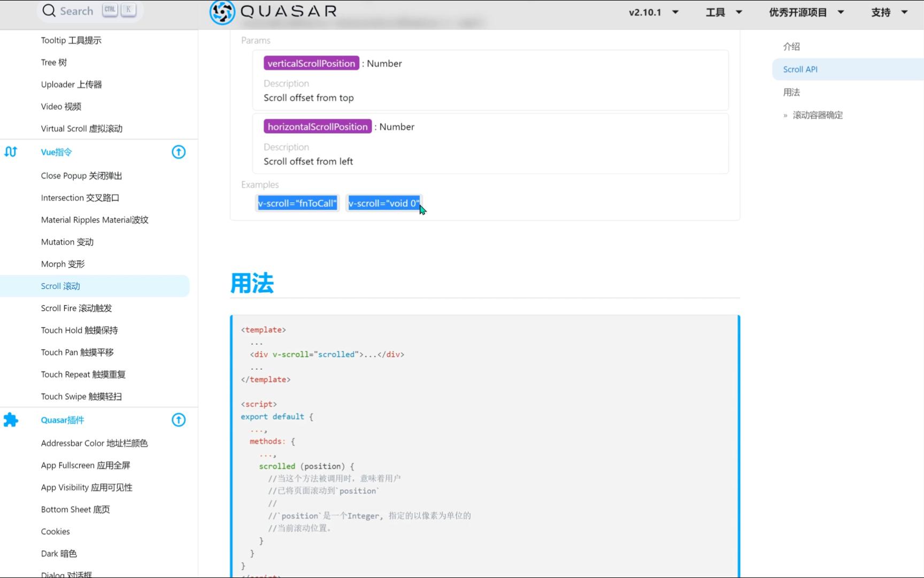The width and height of the screenshot is (924, 578).
Task: Open App Visibility 应用可见性 page
Action: click(87, 488)
